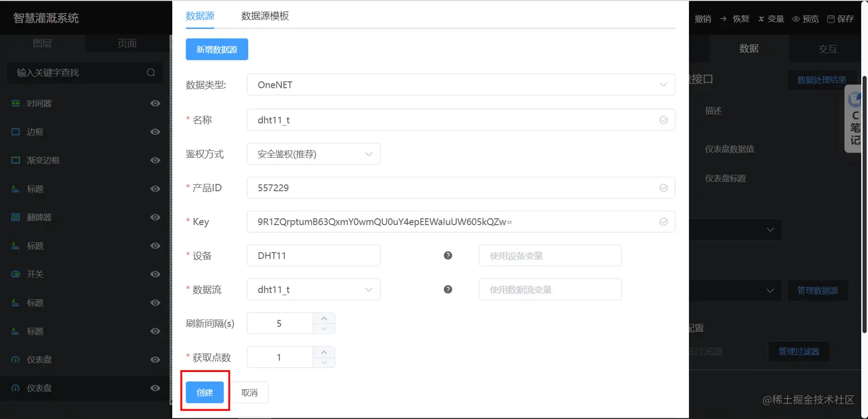Toggle visibility of 渐变边框 layer

pos(155,160)
